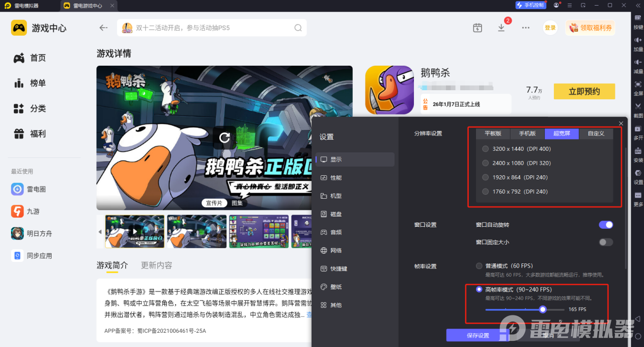Open the 分类 categories page
This screenshot has width=644, height=347.
pos(30,109)
